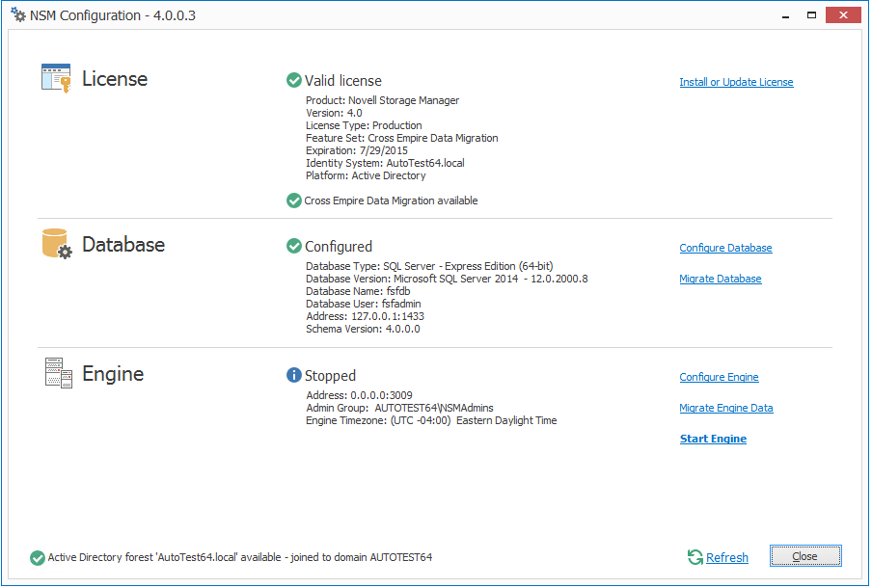Select the Migrate Database link
This screenshot has height=588, width=872.
point(721,280)
